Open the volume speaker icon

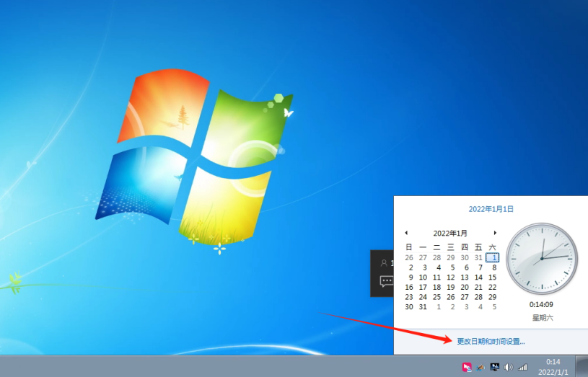(x=509, y=367)
